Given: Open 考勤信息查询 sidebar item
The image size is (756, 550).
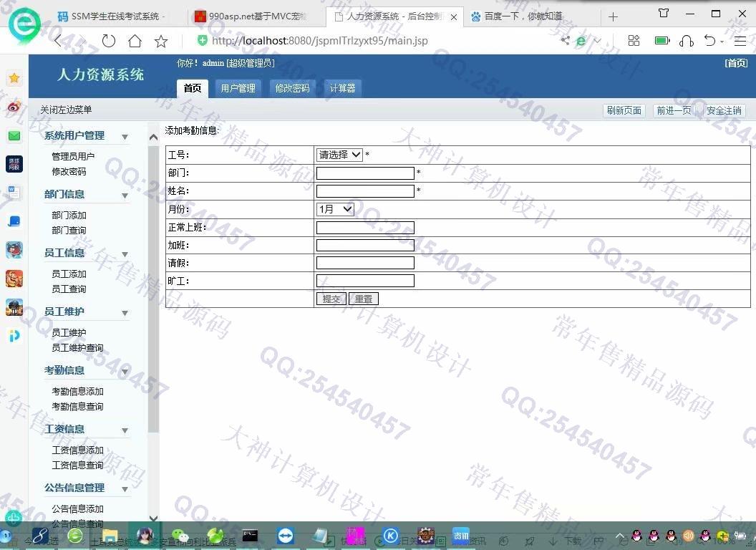Looking at the screenshot, I should (77, 407).
